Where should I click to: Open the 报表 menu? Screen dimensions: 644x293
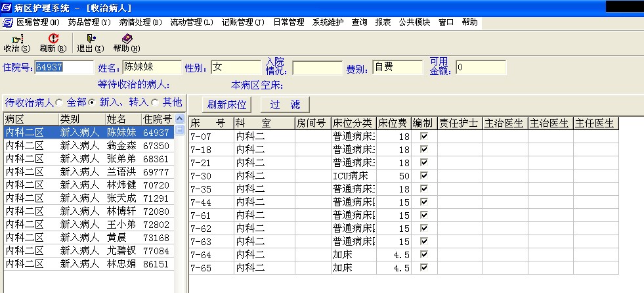click(383, 22)
